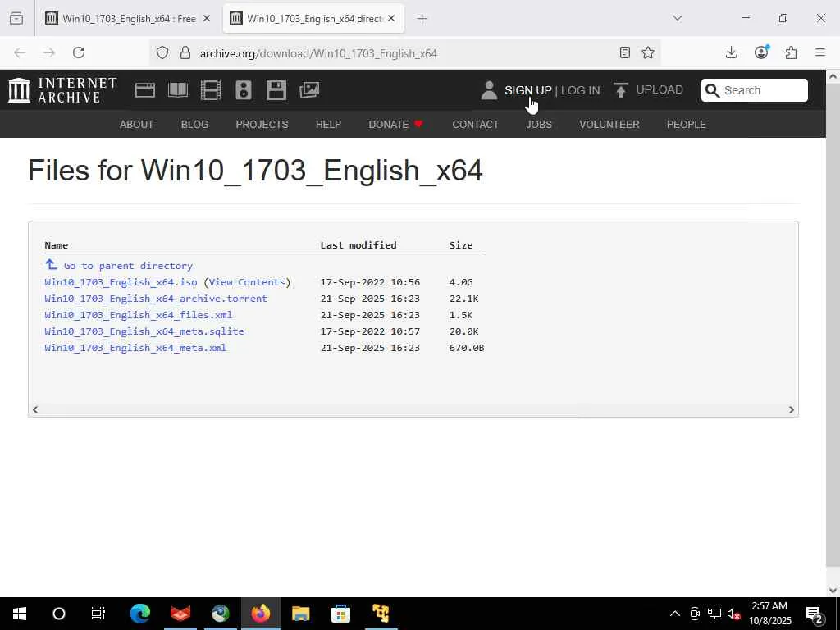This screenshot has width=840, height=630.
Task: Click the UPLOAD link text
Action: (x=660, y=90)
